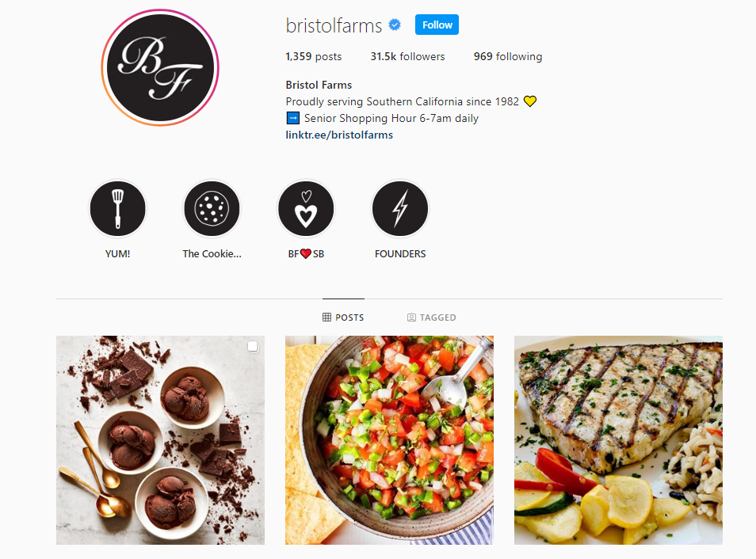
Task: Click the grid icon beside POSTS
Action: coord(327,317)
